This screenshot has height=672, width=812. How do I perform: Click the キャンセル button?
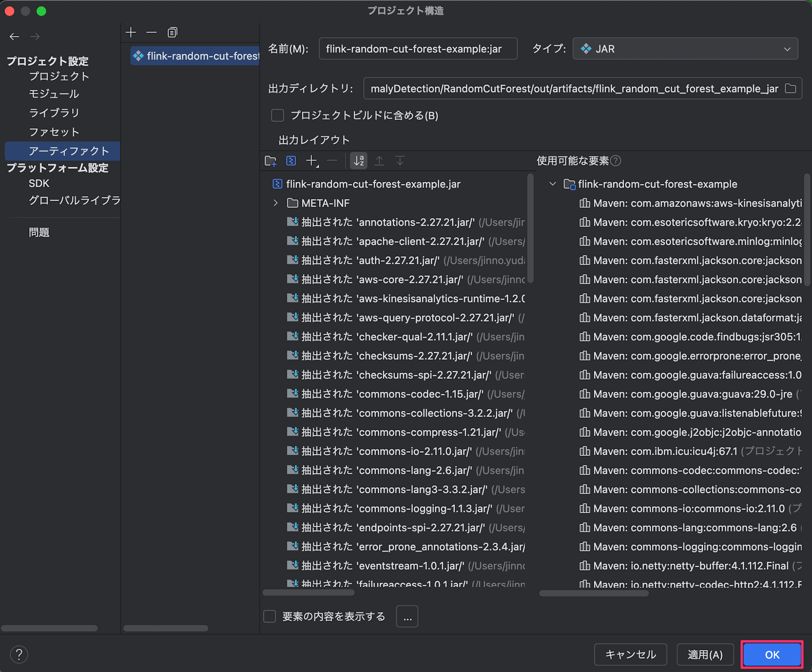click(630, 655)
